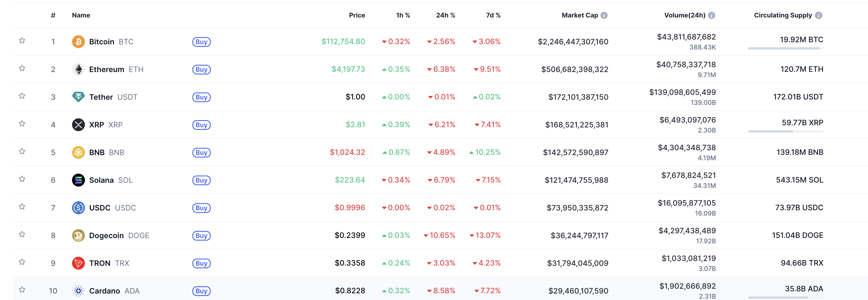Open the Solana name link

click(x=101, y=180)
